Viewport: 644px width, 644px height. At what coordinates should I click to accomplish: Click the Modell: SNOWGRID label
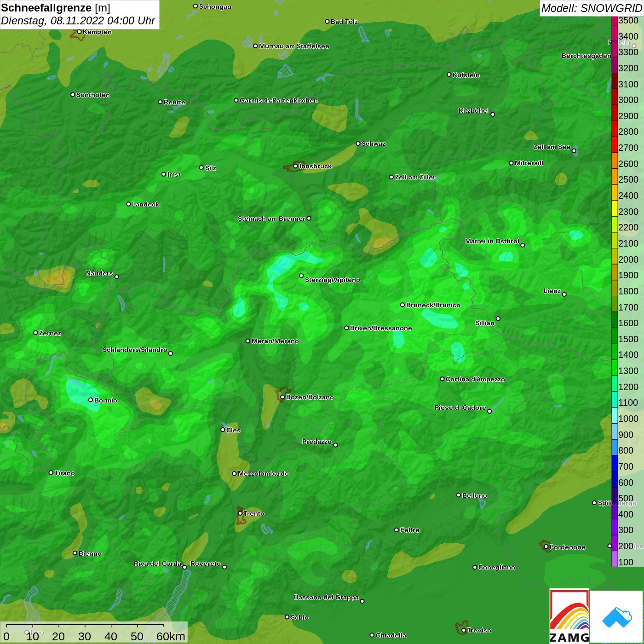592,8
